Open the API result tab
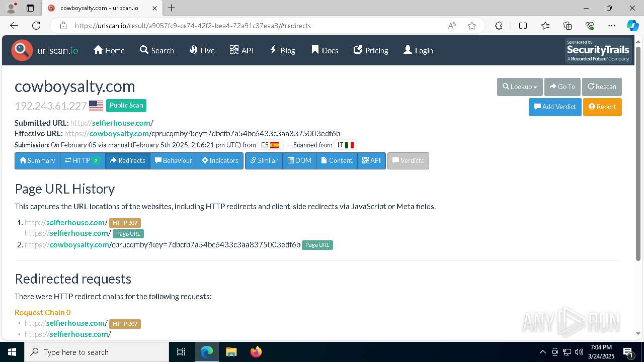The width and height of the screenshot is (644, 362). tap(371, 160)
